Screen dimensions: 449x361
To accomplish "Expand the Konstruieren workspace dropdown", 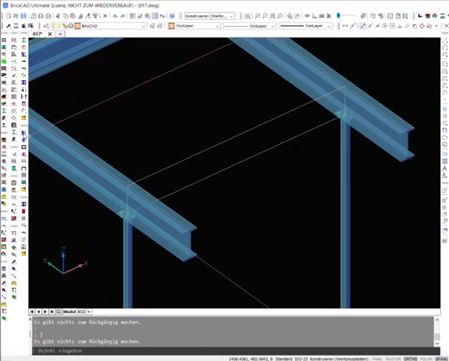I will (210, 16).
